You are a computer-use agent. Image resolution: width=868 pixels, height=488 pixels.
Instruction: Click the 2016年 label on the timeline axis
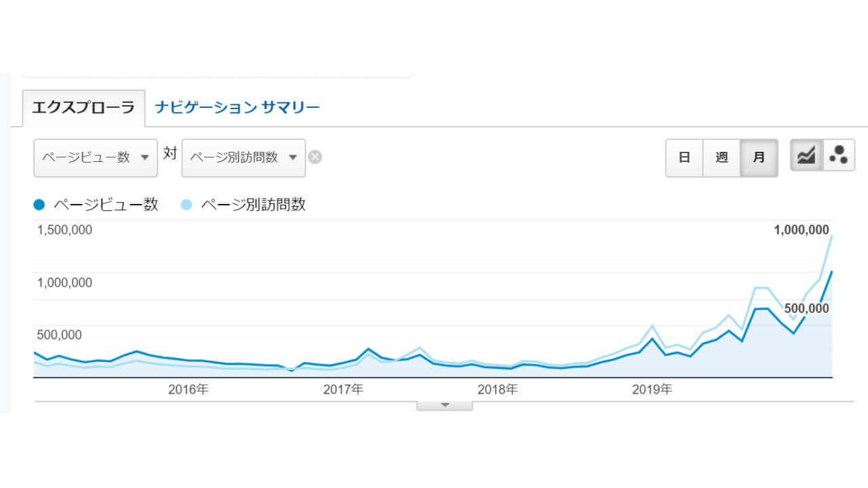point(188,390)
